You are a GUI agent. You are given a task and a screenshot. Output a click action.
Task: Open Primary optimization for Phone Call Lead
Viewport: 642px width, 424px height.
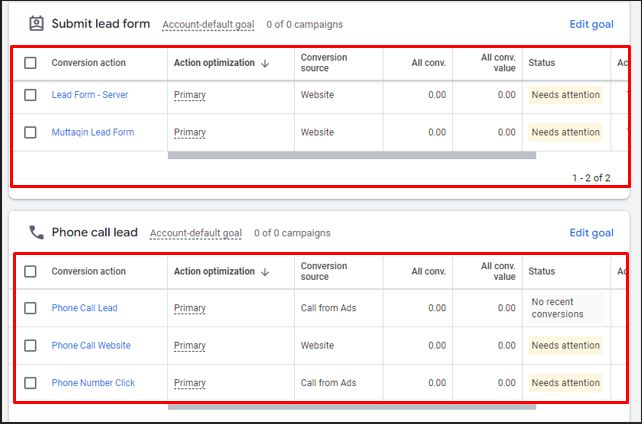(x=190, y=308)
